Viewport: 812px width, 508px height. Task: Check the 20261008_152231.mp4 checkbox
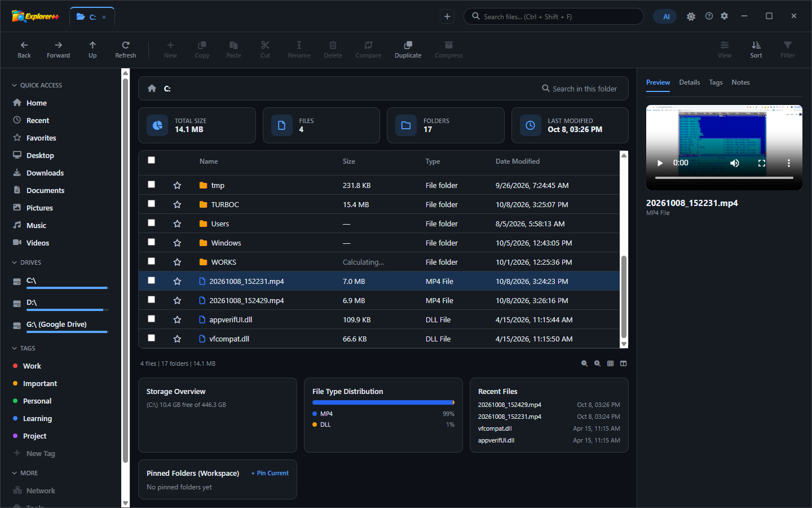tap(151, 281)
